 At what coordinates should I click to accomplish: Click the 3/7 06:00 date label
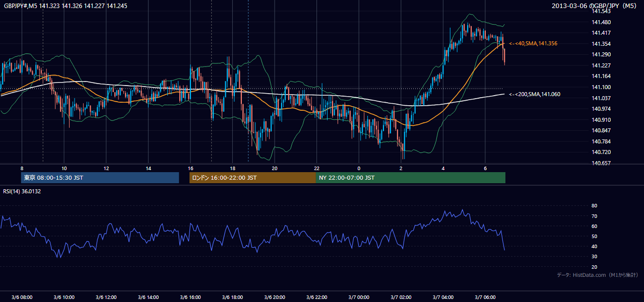click(485, 297)
